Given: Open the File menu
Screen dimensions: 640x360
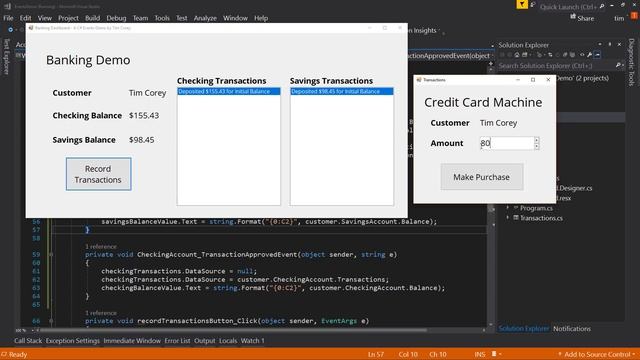Looking at the screenshot, I should (x=8, y=18).
